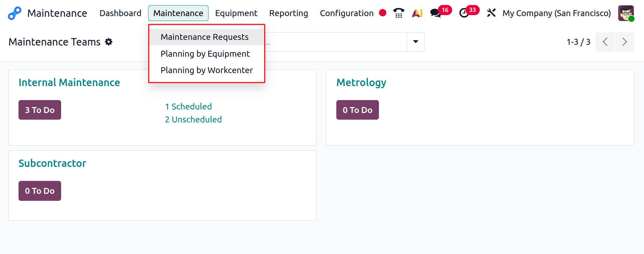Click Metrology's 0 To Do button
644x254 pixels.
(x=358, y=110)
